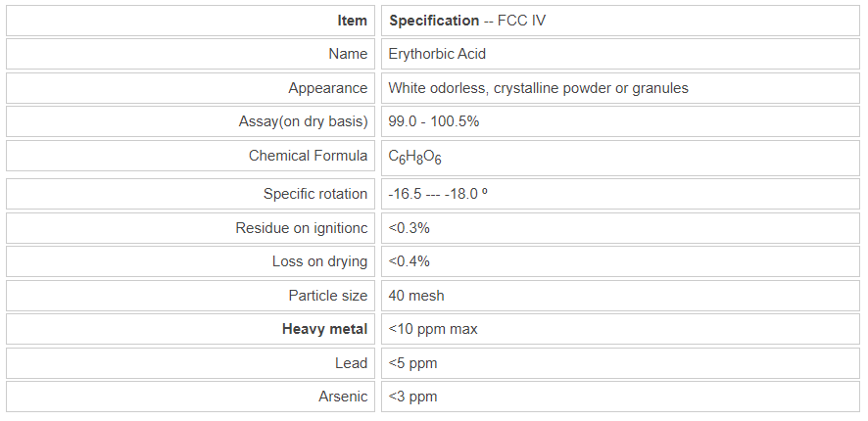Click the Appearance label cell
This screenshot has height=421, width=868.
pos(327,88)
